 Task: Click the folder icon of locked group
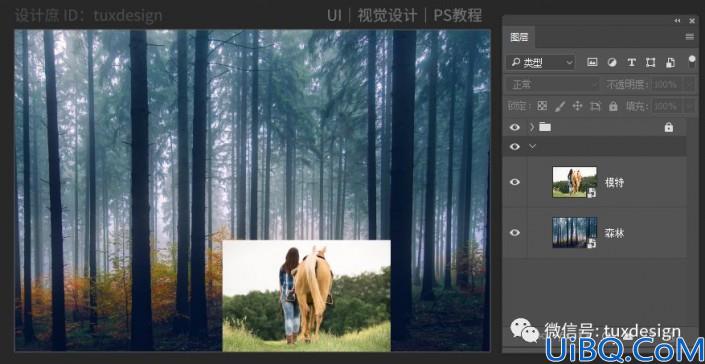(x=545, y=127)
